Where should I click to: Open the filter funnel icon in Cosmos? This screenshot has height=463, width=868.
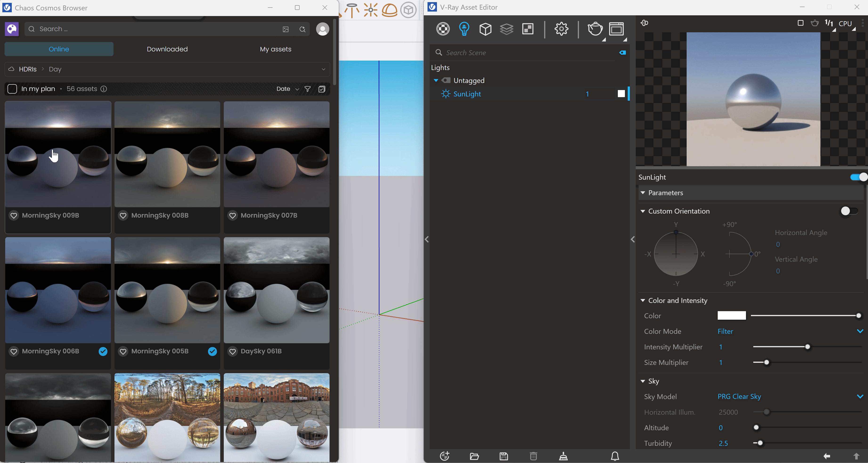click(x=307, y=89)
